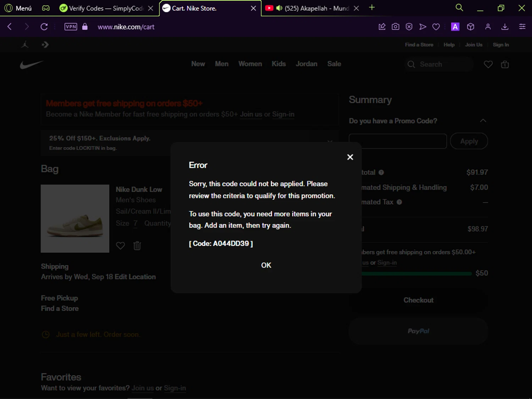532x399 pixels.
Task: Open the Sale navigation menu
Action: click(x=334, y=64)
